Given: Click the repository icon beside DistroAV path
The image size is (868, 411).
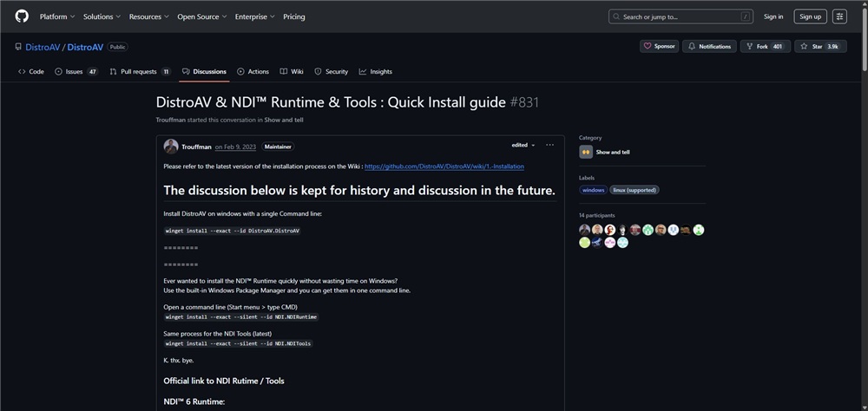Looking at the screenshot, I should [18, 47].
